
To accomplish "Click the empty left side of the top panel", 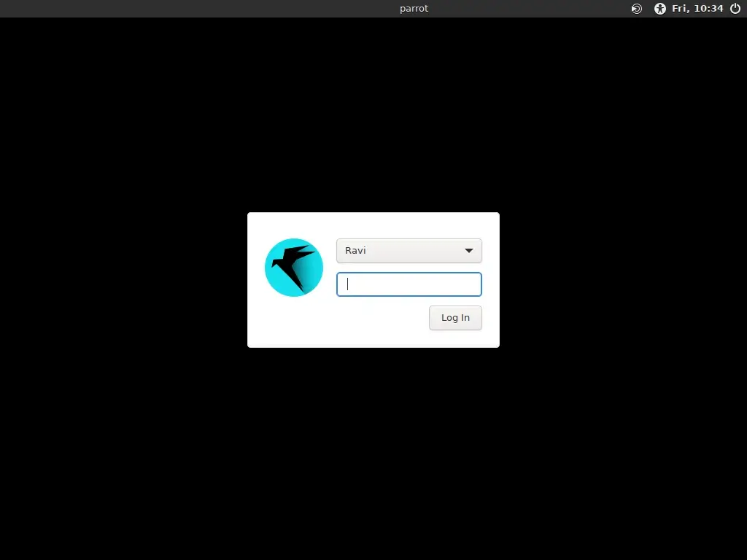I will coord(146,9).
